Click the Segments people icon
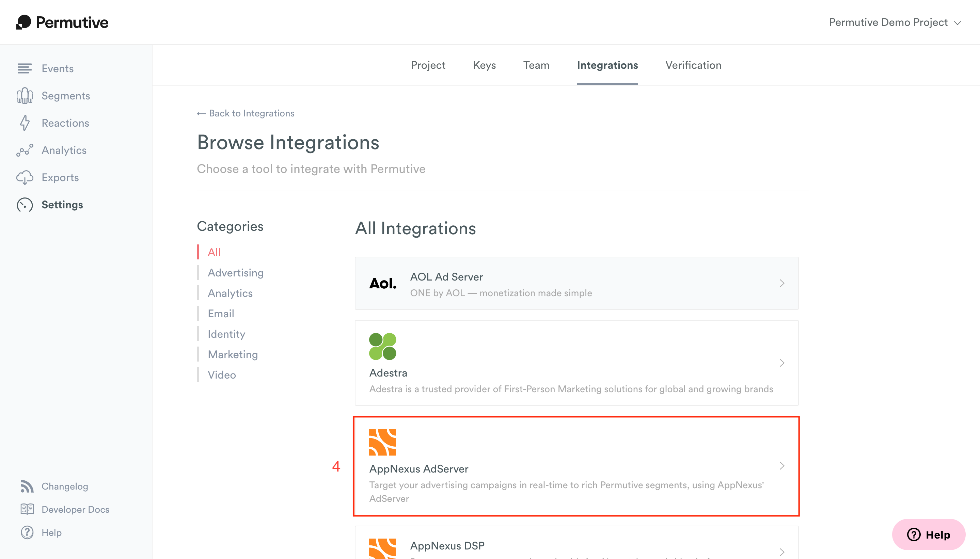The width and height of the screenshot is (980, 559). pos(25,96)
